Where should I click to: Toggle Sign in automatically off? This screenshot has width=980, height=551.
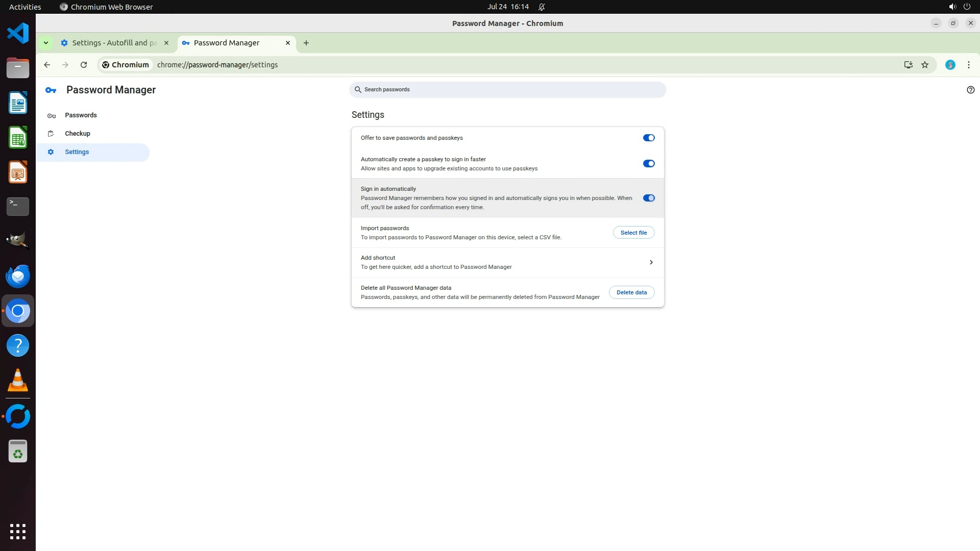pyautogui.click(x=648, y=198)
